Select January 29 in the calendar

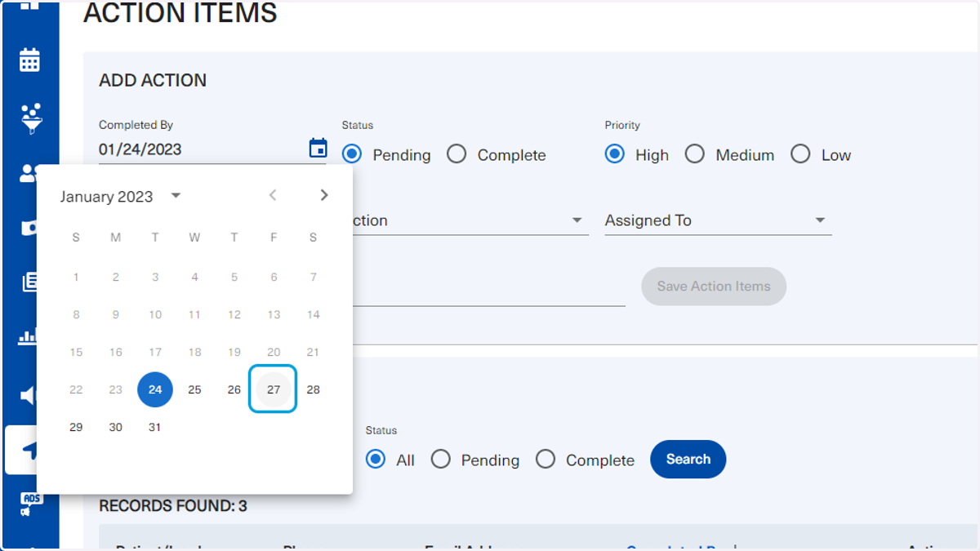point(76,427)
